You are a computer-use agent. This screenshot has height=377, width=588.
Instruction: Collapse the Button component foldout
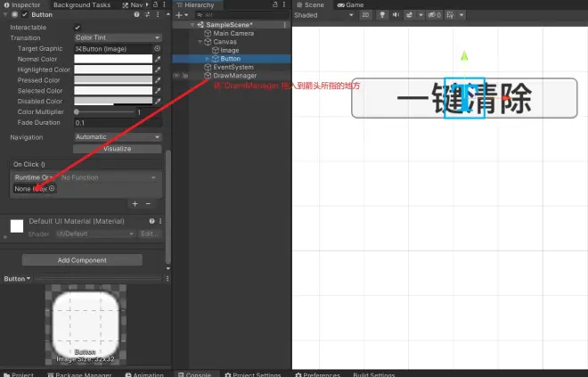(5, 14)
